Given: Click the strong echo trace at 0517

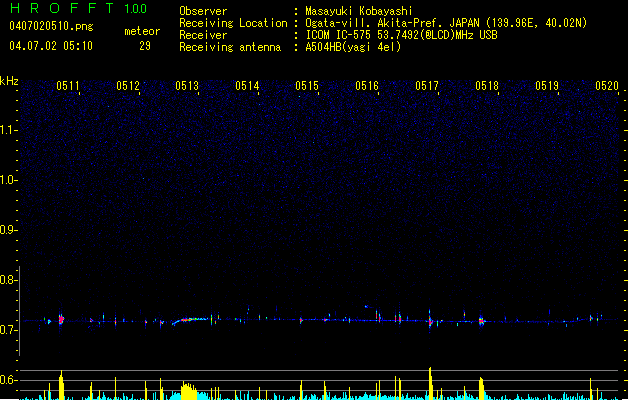Looking at the screenshot, I should 430,320.
